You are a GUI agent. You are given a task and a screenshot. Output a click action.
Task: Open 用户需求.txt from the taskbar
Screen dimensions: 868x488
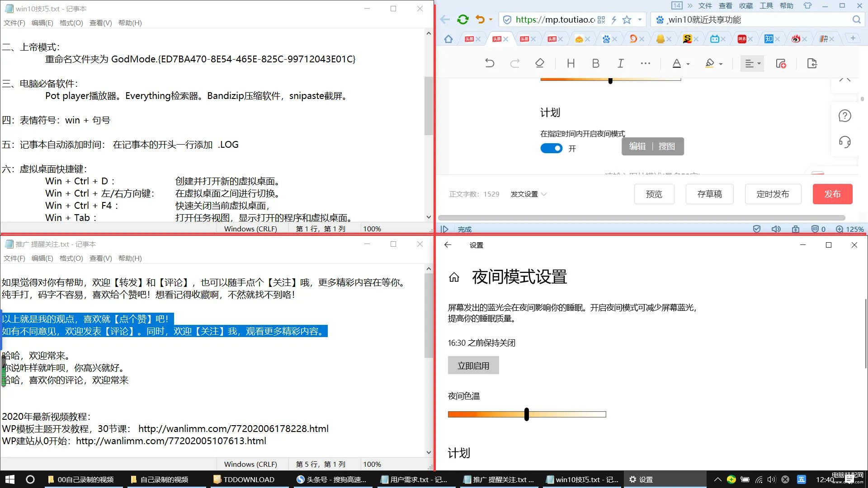tap(415, 479)
